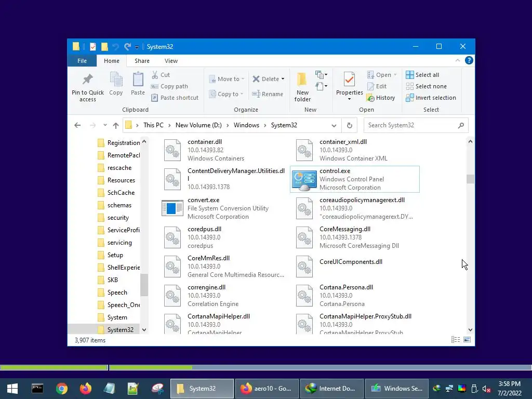Click This PC in address bar
The height and width of the screenshot is (399, 532).
click(x=153, y=125)
